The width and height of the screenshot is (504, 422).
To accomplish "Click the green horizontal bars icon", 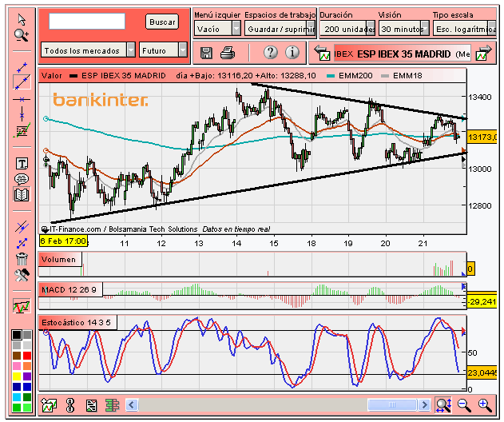I will pyautogui.click(x=112, y=405).
